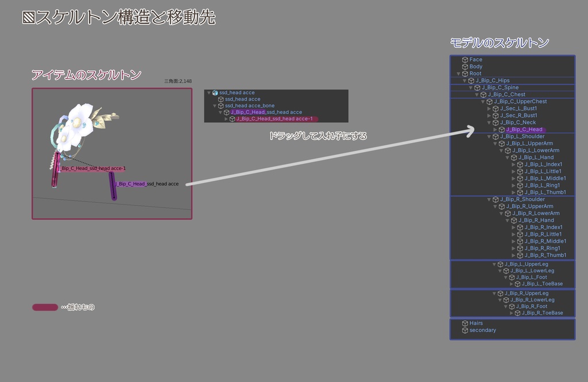Collapse the J_Bip_L_Shoulder arrow

point(489,137)
